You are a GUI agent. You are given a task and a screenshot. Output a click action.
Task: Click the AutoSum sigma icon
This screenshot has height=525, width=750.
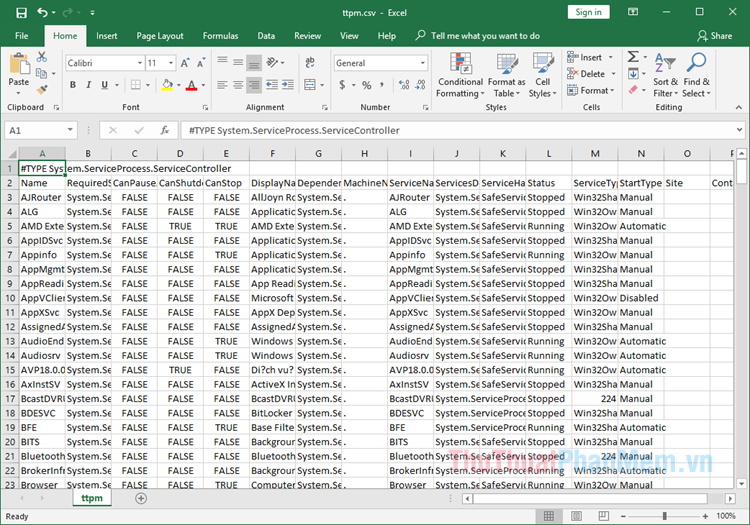pyautogui.click(x=633, y=57)
